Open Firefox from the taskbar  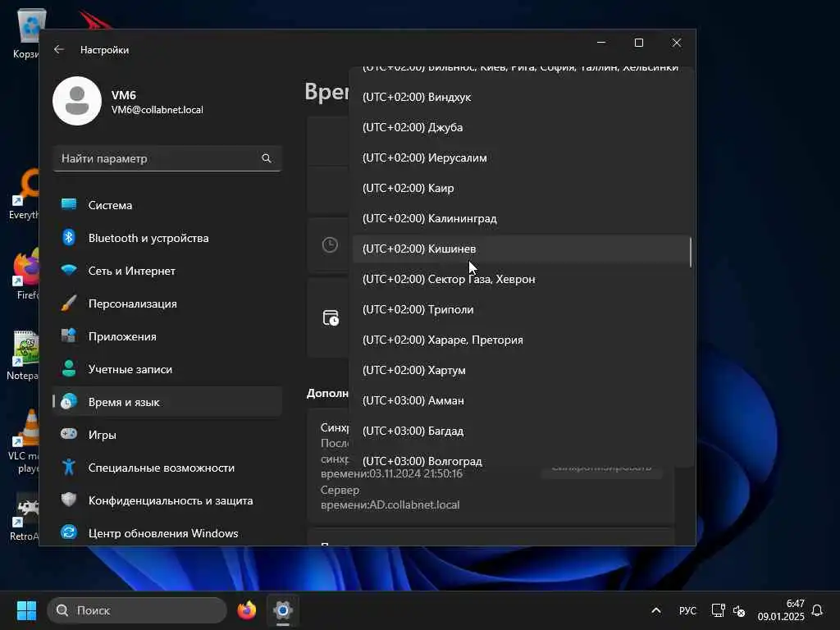(246, 610)
